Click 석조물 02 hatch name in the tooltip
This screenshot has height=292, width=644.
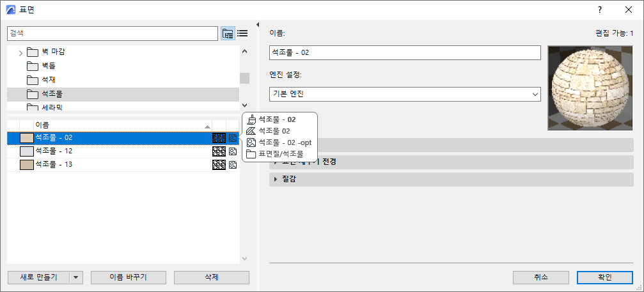274,131
